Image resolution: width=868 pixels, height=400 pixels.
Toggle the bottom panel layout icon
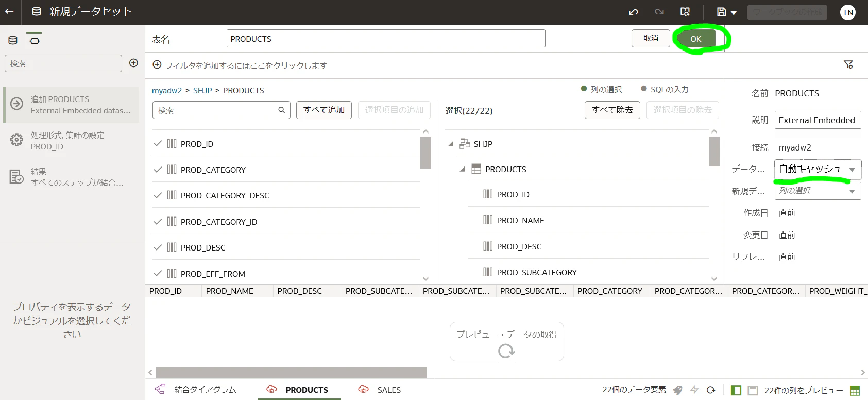point(753,390)
